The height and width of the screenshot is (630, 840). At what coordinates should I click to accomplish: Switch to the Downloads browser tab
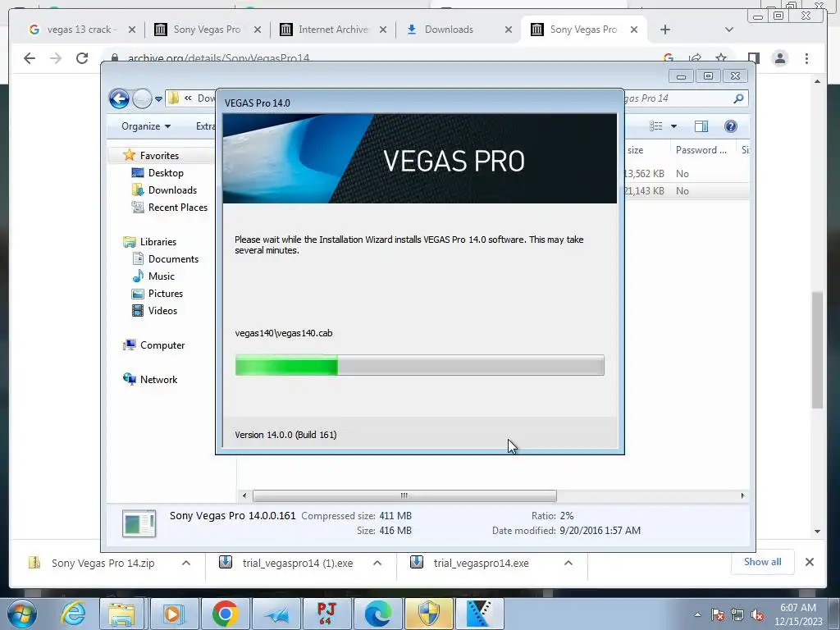pos(449,30)
